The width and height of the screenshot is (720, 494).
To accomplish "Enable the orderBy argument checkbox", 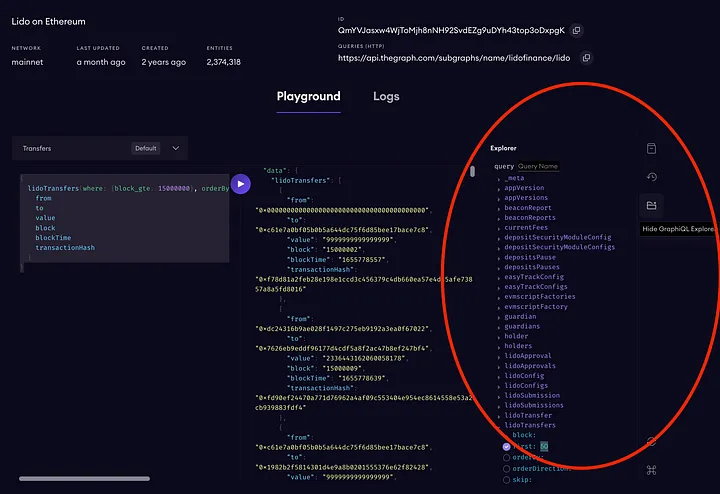I will coord(506,457).
